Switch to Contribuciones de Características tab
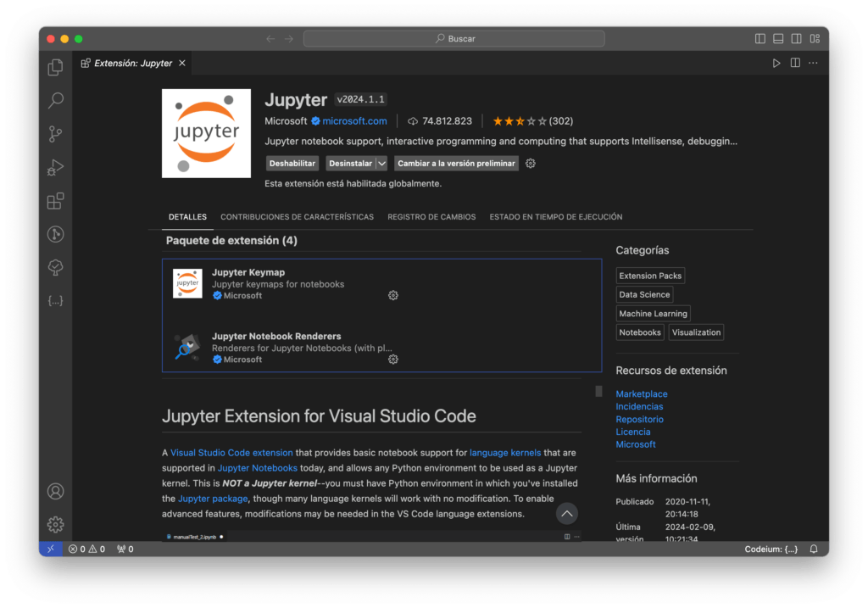This screenshot has height=608, width=868. (297, 217)
